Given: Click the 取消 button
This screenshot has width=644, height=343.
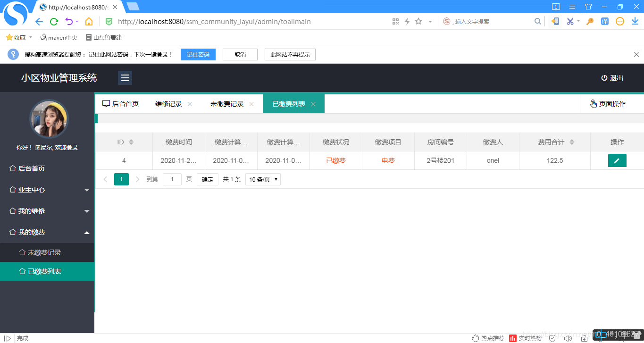Looking at the screenshot, I should tap(240, 54).
